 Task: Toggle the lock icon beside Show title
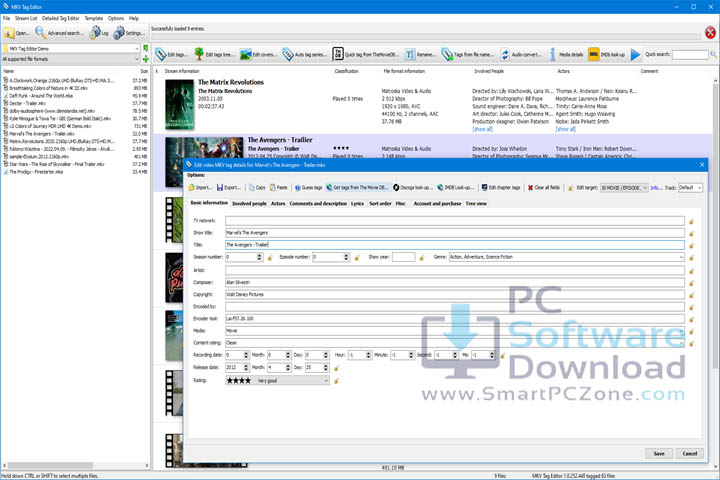(x=692, y=234)
